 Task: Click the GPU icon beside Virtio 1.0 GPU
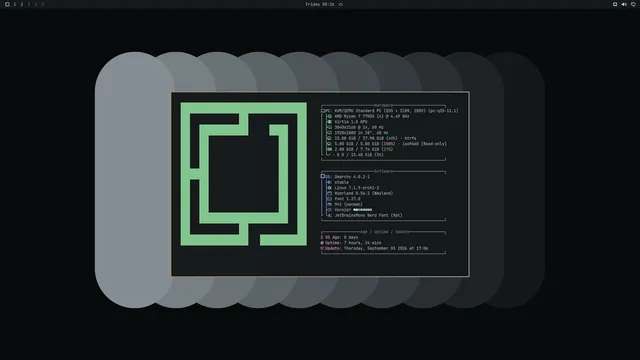tap(329, 122)
